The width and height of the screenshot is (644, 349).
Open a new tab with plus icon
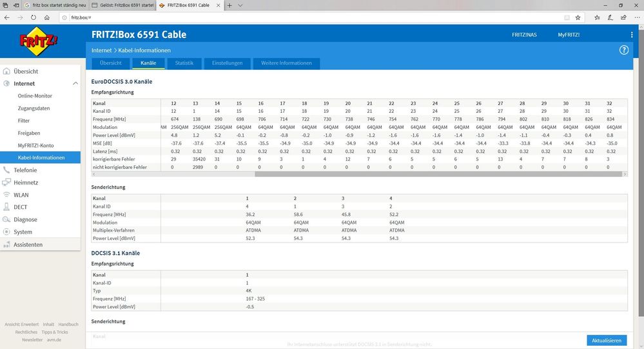tap(229, 5)
